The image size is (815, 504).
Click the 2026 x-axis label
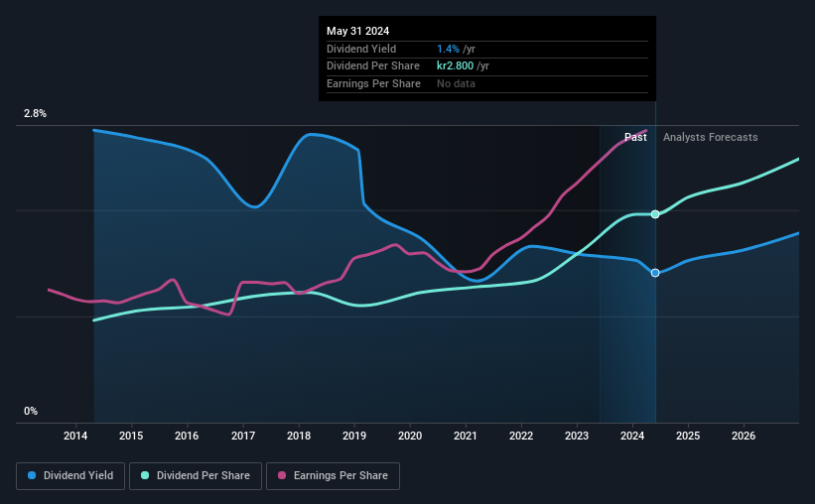744,436
